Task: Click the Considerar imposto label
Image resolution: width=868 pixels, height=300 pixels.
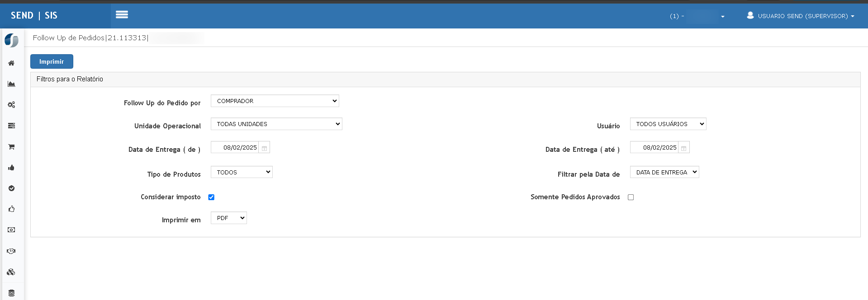Action: point(171,197)
